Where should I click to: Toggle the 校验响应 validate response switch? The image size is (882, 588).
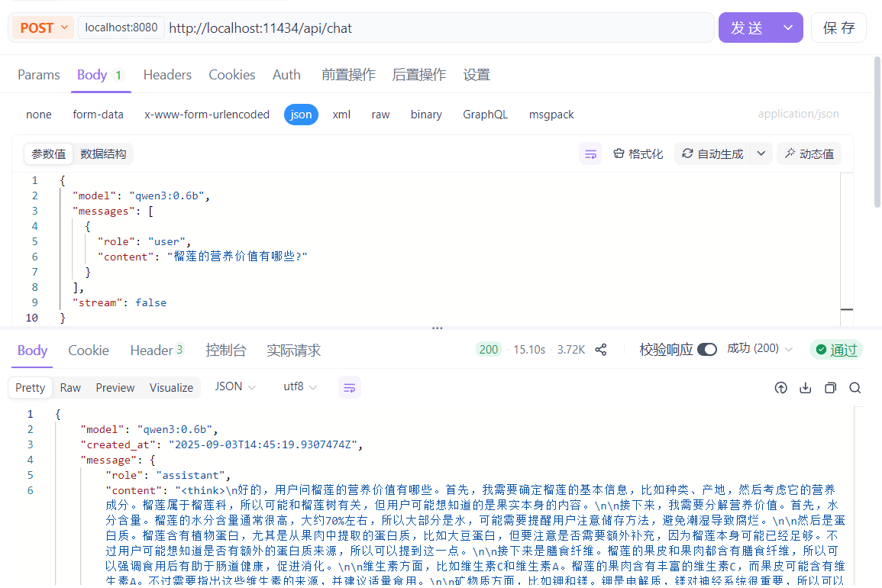[x=707, y=350]
